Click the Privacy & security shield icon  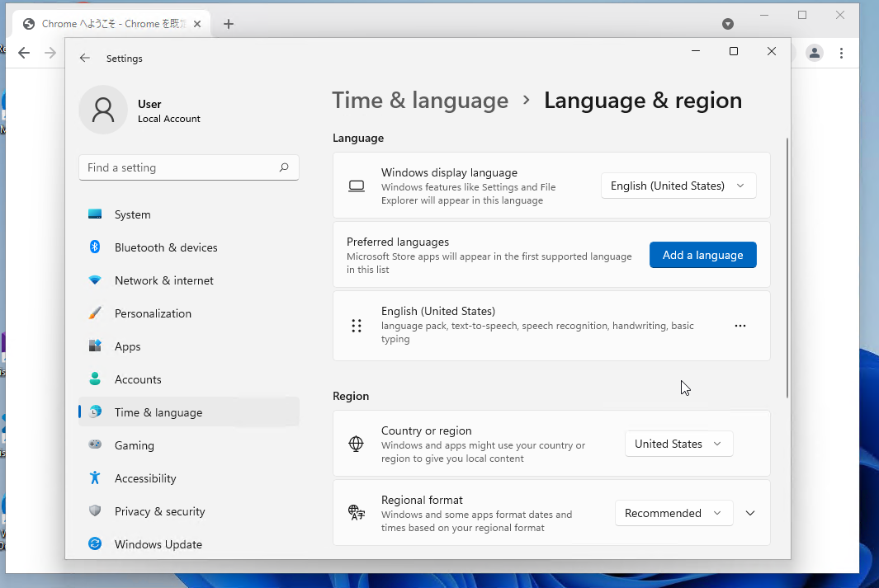click(95, 511)
